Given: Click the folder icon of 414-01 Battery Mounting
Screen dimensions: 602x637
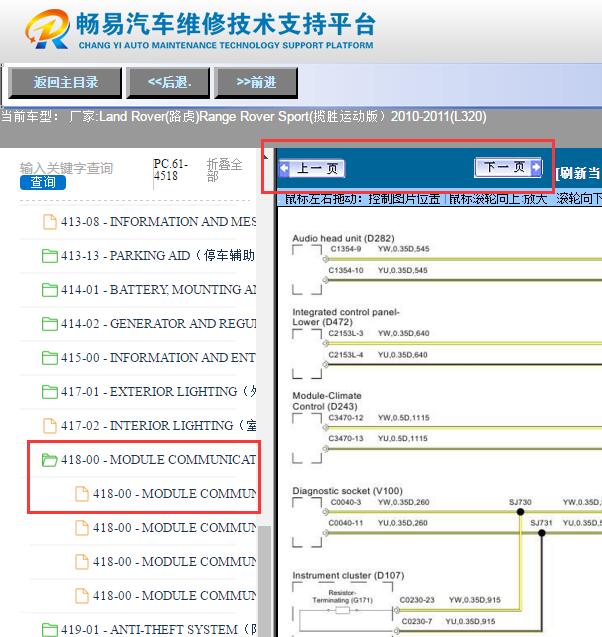Looking at the screenshot, I should pyautogui.click(x=50, y=290).
